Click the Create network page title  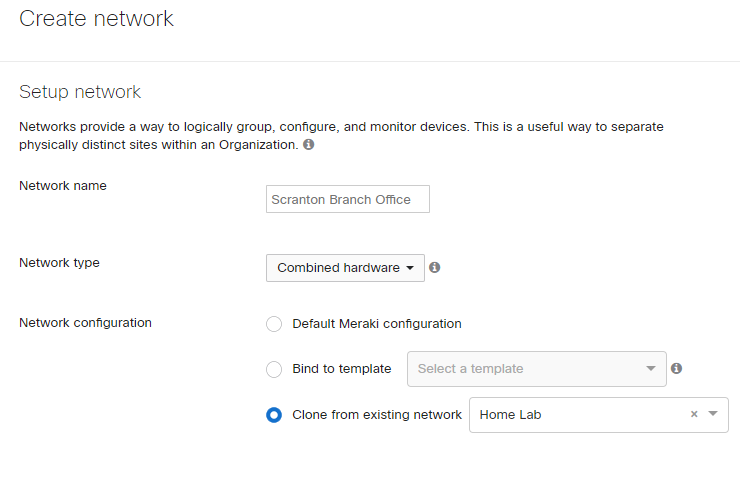click(96, 19)
